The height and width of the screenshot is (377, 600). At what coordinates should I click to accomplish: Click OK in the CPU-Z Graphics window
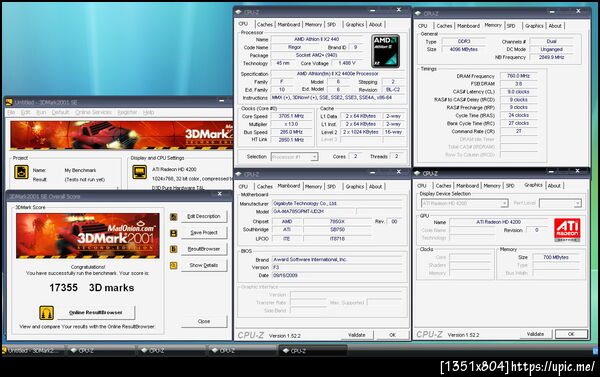pos(571,334)
